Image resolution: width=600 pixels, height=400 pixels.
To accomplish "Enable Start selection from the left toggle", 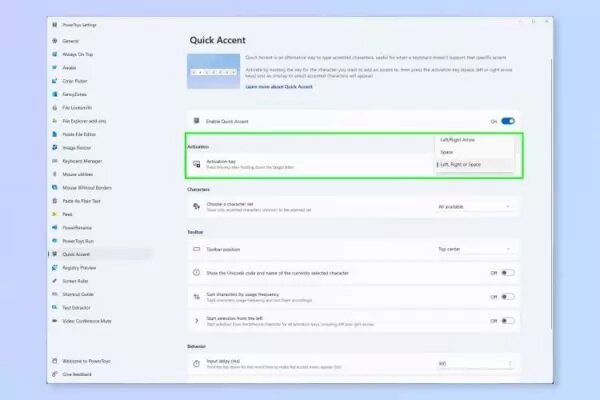I will point(508,321).
